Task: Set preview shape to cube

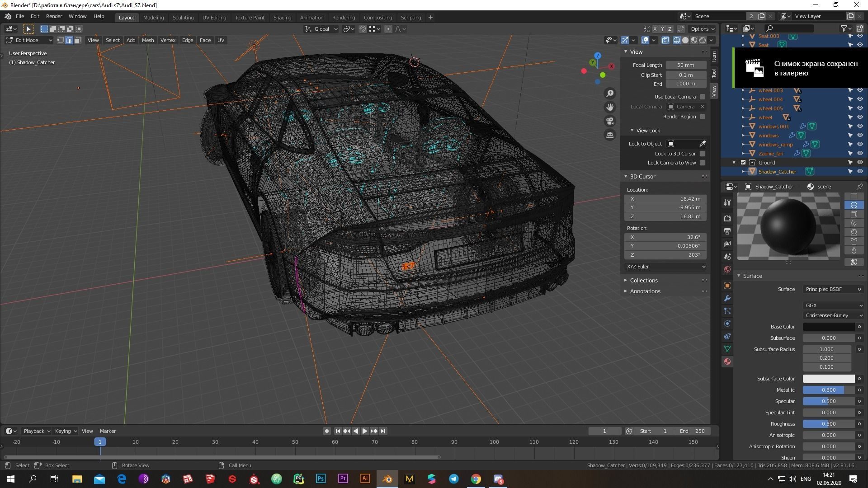Action: (854, 214)
